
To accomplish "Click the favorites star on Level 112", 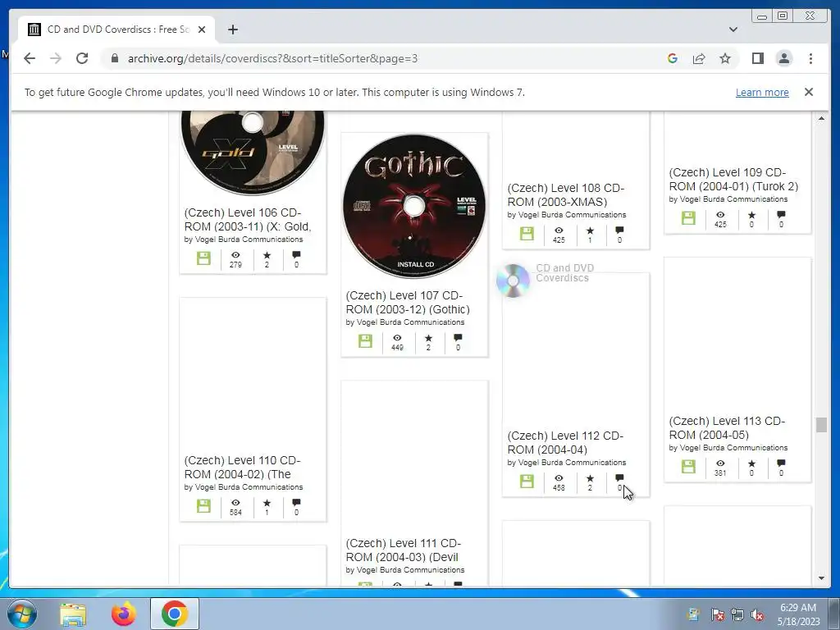I will pos(590,478).
